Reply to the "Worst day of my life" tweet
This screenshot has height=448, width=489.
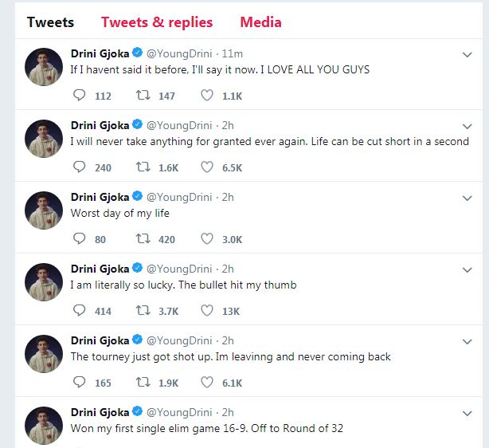(x=79, y=239)
